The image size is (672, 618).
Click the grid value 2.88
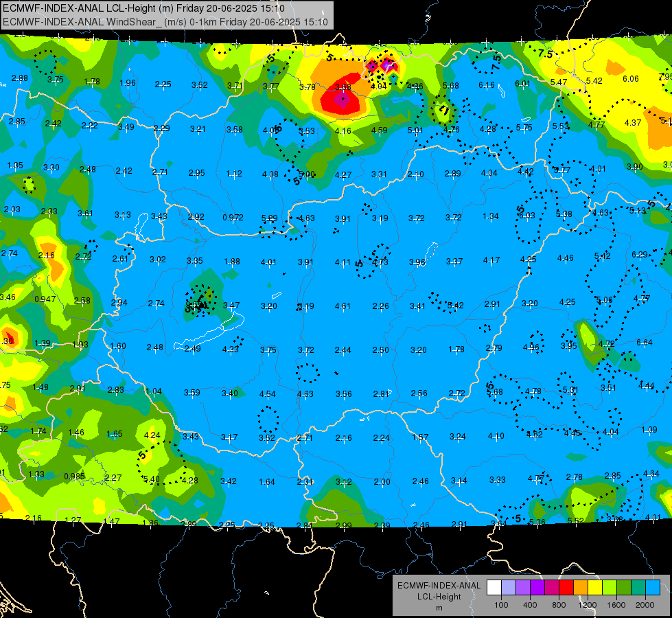19,78
